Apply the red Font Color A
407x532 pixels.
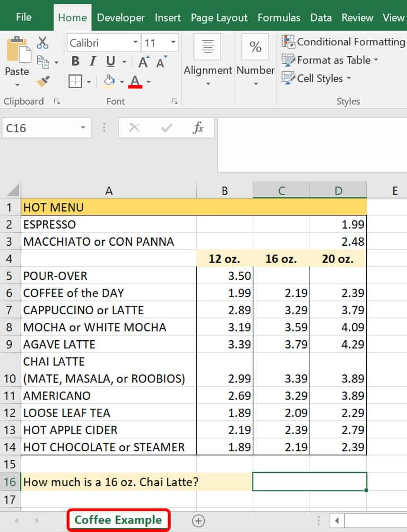tap(135, 82)
